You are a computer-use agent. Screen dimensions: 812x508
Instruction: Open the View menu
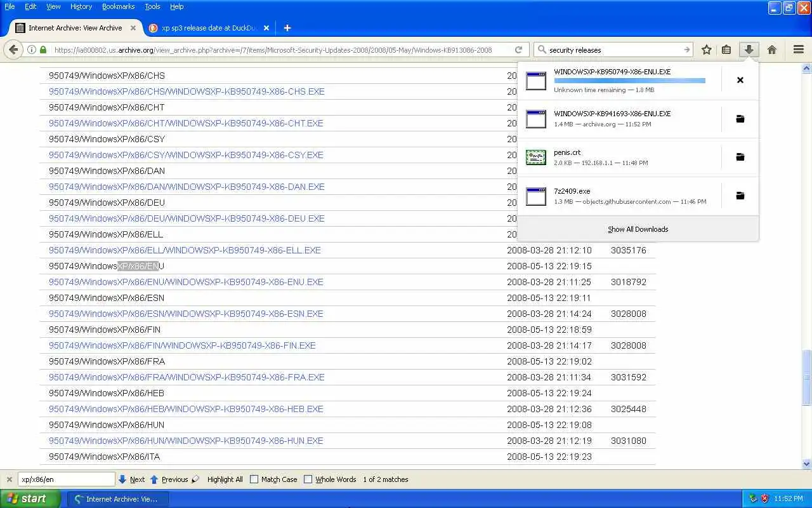tap(53, 6)
